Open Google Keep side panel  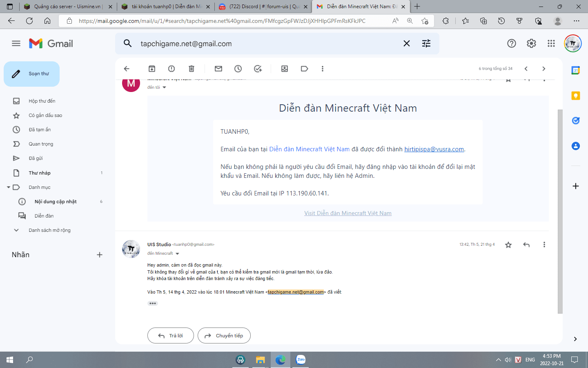576,96
